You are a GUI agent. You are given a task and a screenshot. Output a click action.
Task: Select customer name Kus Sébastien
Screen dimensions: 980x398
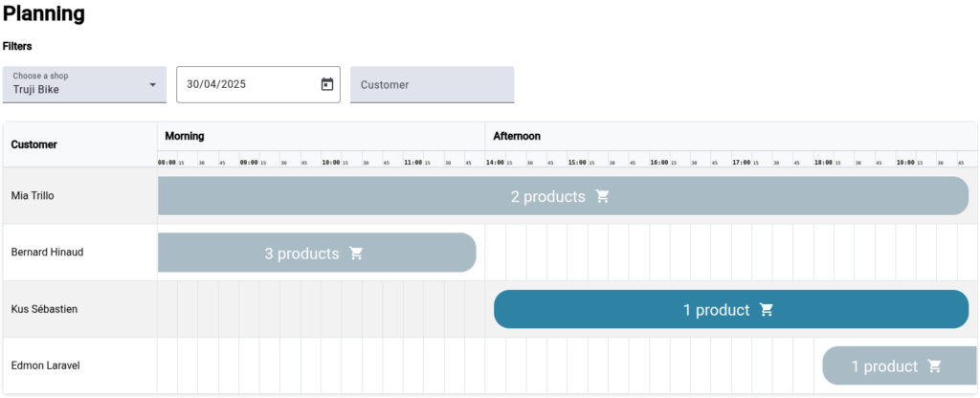44,309
